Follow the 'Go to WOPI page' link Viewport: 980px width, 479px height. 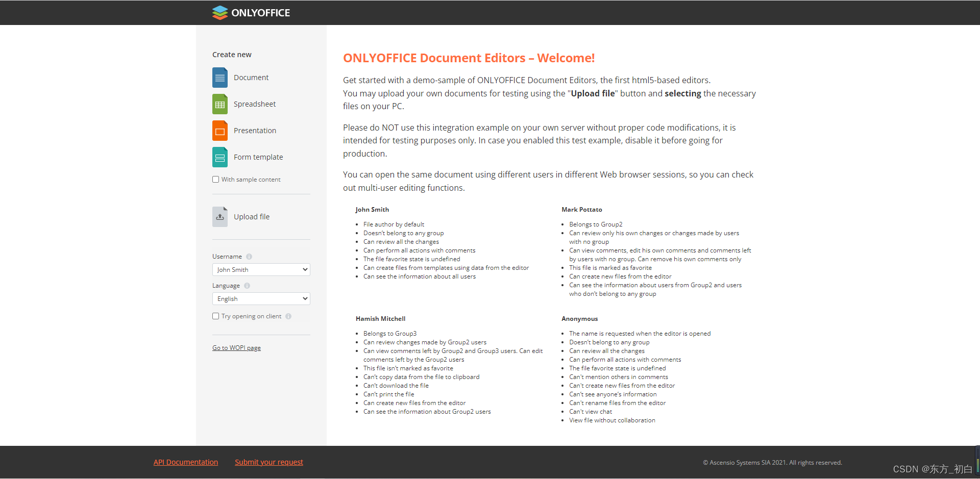236,347
